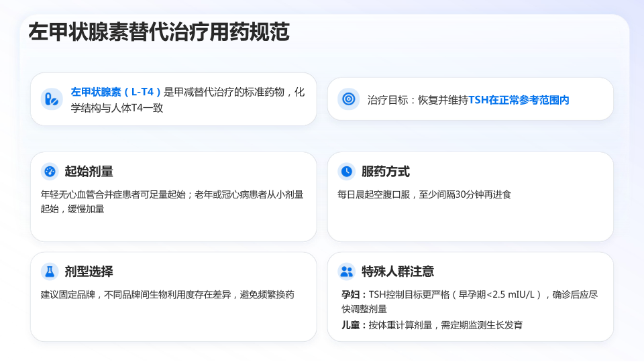Select the 剂型选择 heading
Viewport: 644px width, 362px height.
(89, 271)
